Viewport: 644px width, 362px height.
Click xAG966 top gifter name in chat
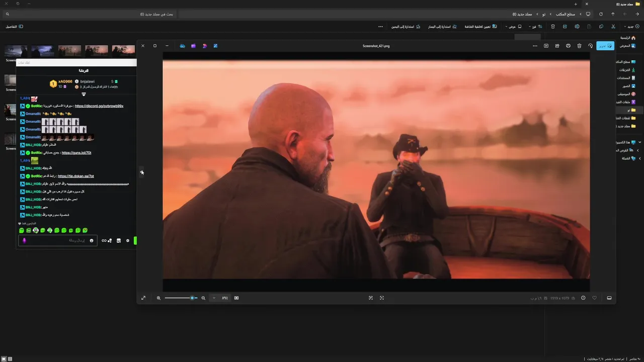[x=65, y=81]
